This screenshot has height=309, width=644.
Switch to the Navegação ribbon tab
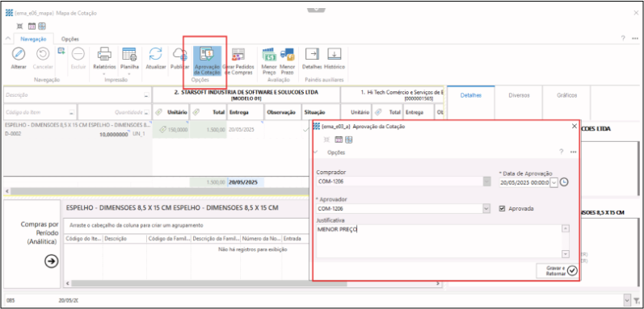[x=34, y=39]
